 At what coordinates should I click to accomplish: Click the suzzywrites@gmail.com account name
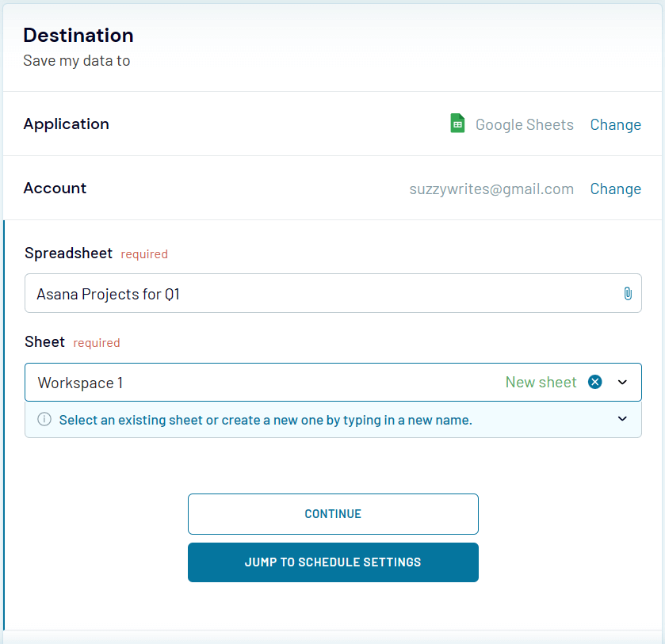pos(491,189)
